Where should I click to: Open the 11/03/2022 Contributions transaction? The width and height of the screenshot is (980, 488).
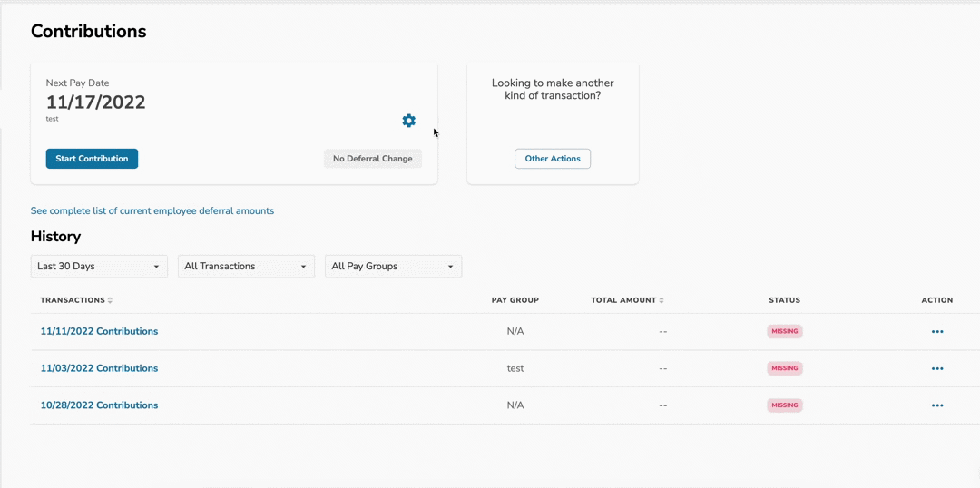pyautogui.click(x=99, y=368)
